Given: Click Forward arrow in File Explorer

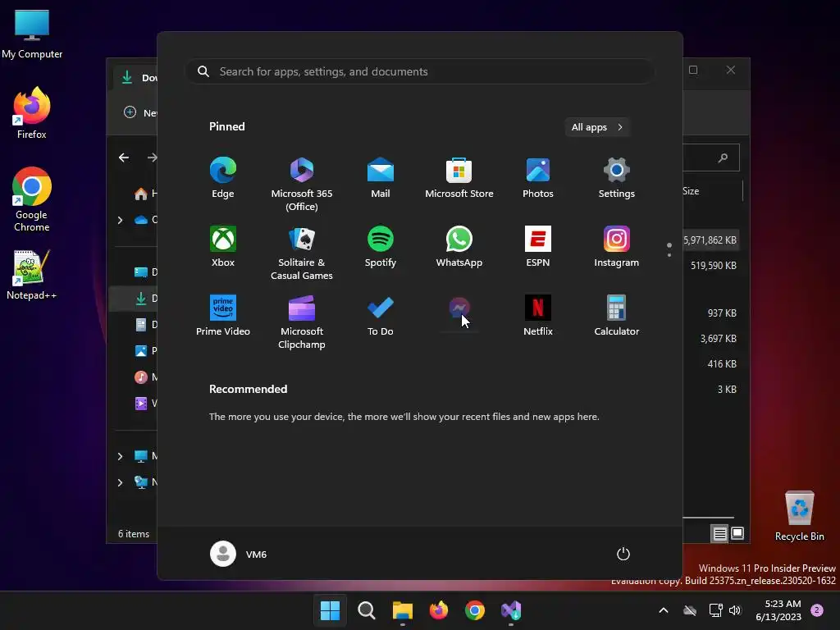Looking at the screenshot, I should click(x=152, y=157).
